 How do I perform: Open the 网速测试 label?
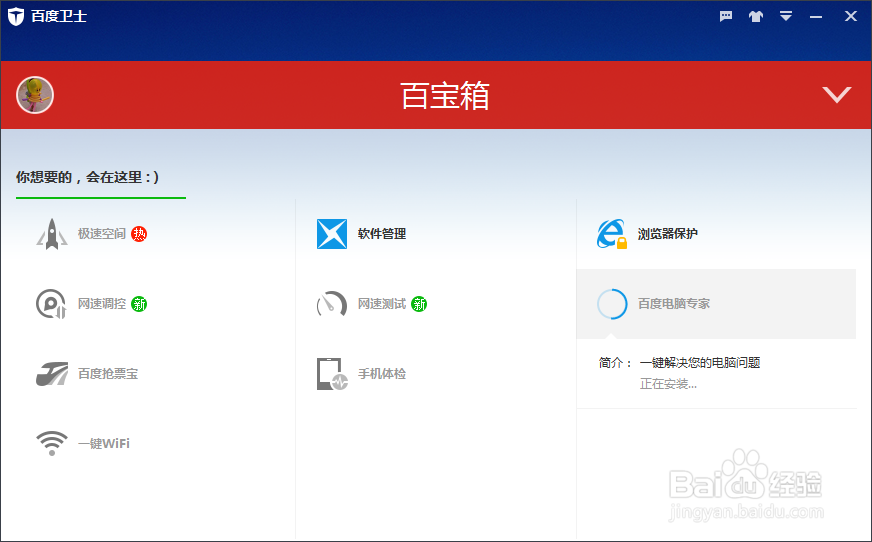click(382, 304)
